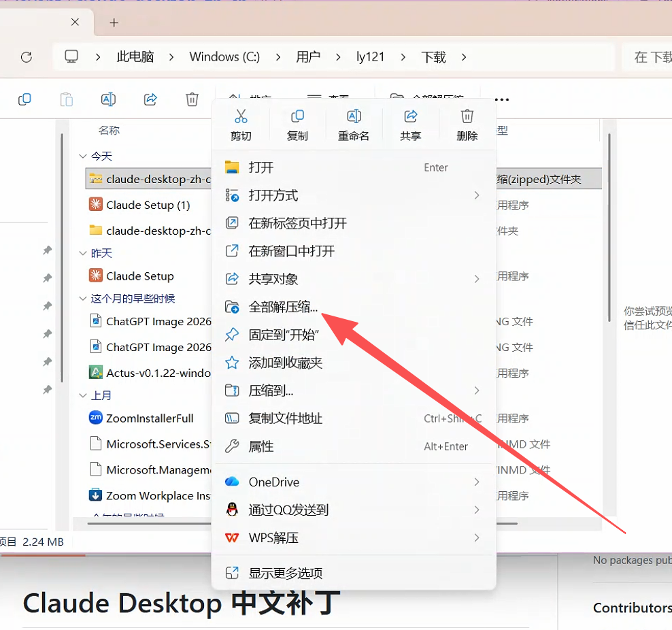The height and width of the screenshot is (630, 672).
Task: Expand chevron after 下载 breadcrumb
Action: click(x=464, y=57)
